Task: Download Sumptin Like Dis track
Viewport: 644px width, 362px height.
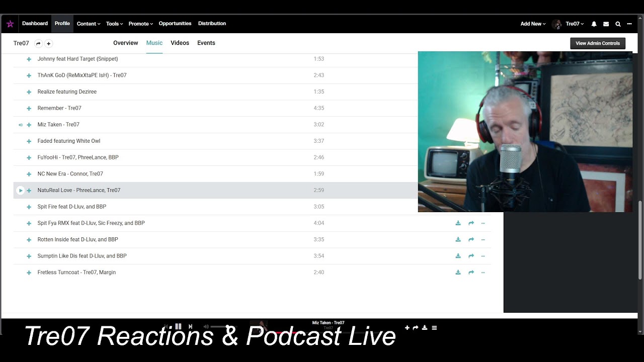Action: (x=458, y=256)
